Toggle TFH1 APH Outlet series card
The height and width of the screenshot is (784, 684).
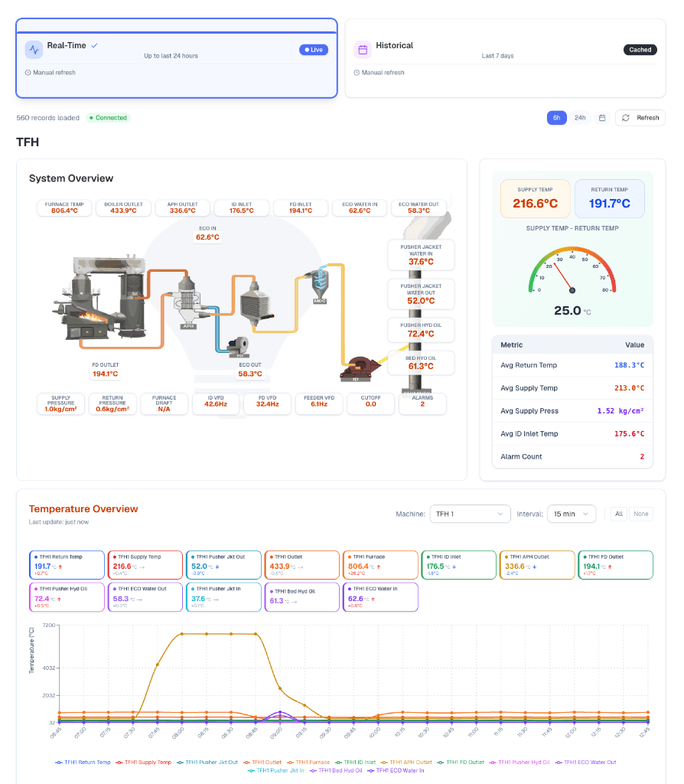tap(538, 565)
